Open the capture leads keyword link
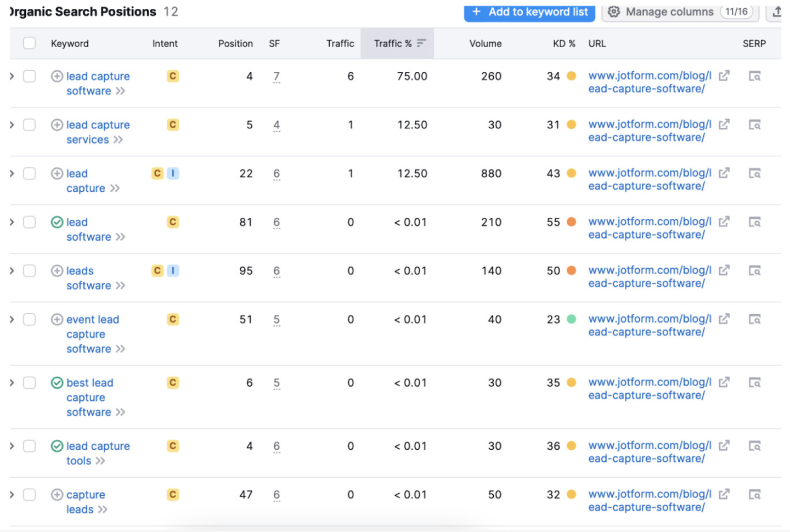790x532 pixels. coord(86,502)
